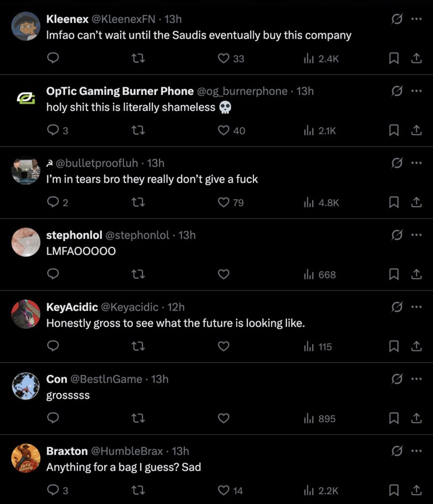
Task: Open the share menu on KeyAcidic's tweet
Action: click(x=416, y=346)
